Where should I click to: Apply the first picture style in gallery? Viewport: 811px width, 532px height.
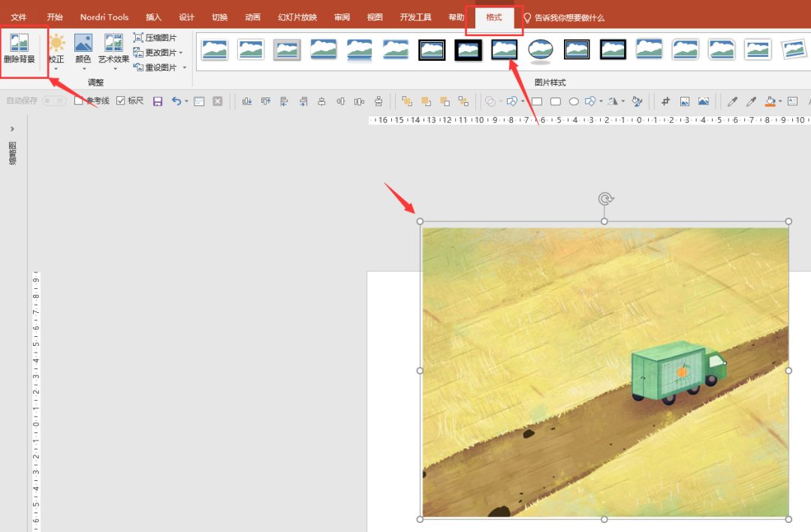point(215,50)
